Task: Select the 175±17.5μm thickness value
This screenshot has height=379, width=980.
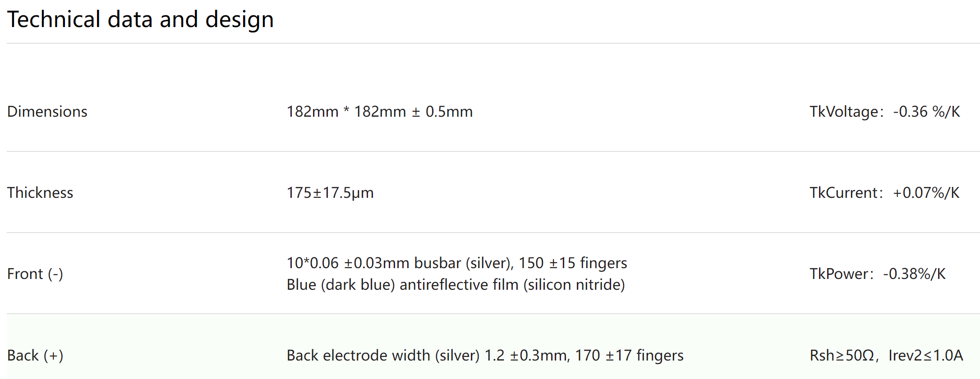Action: (330, 192)
